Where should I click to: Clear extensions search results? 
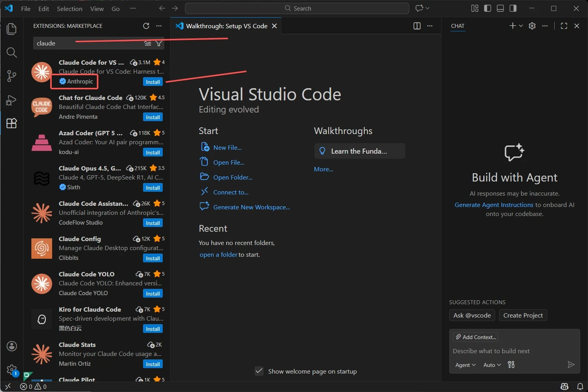pos(148,44)
